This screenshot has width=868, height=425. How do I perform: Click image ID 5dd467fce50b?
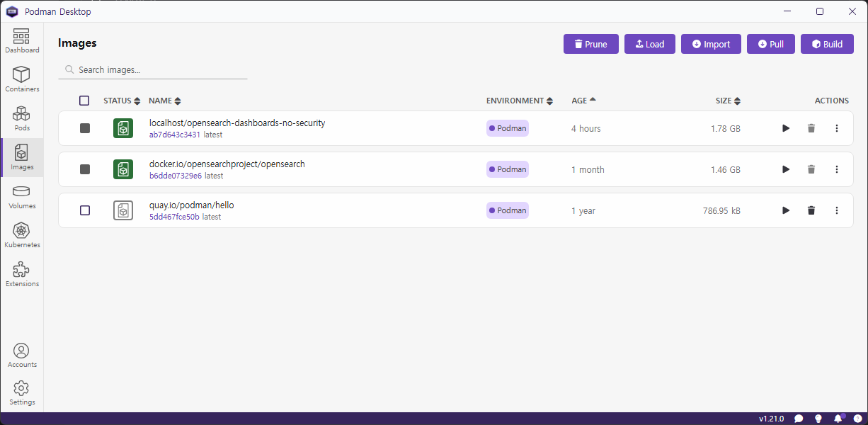(174, 217)
